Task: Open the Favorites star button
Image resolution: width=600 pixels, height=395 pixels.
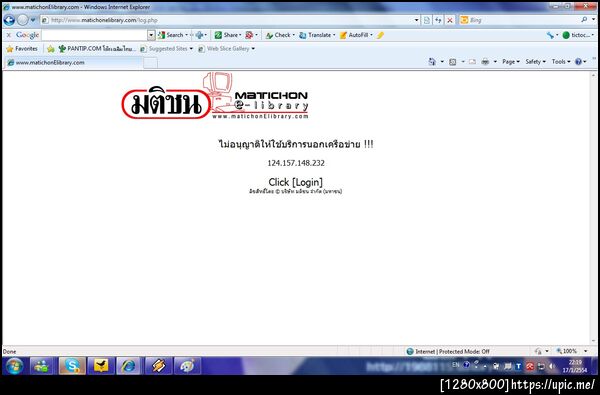Action: click(22, 49)
